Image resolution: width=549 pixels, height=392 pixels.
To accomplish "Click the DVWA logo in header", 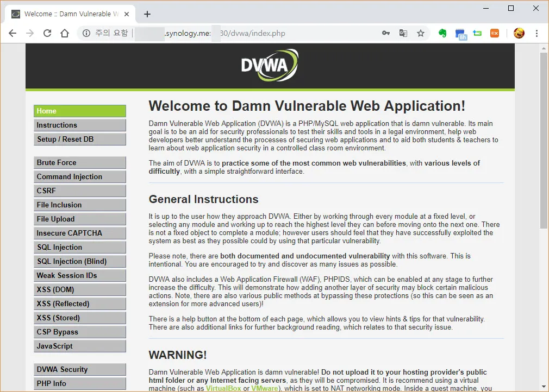I will point(270,66).
